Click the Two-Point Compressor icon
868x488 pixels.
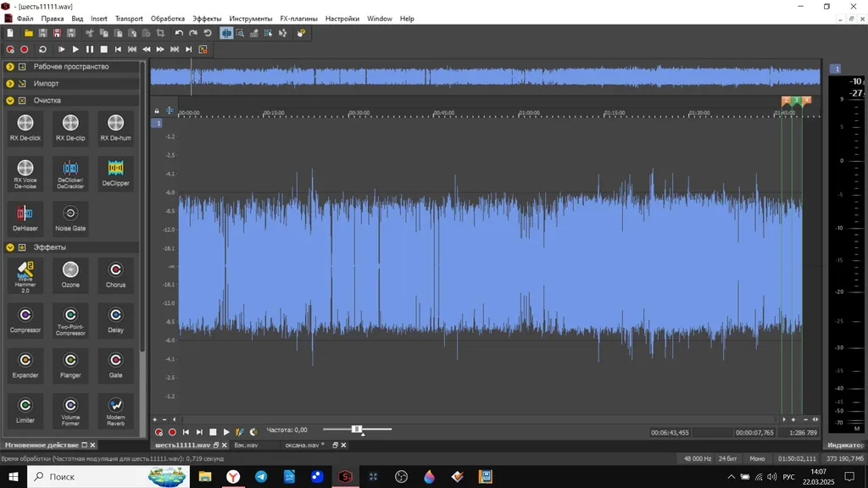pyautogui.click(x=70, y=321)
